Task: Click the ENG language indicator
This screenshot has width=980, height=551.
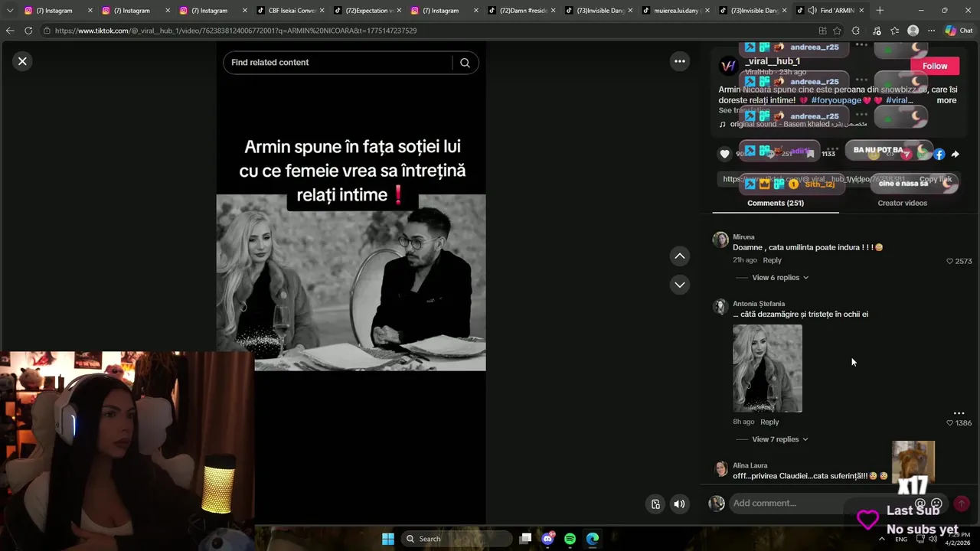Action: 901,540
